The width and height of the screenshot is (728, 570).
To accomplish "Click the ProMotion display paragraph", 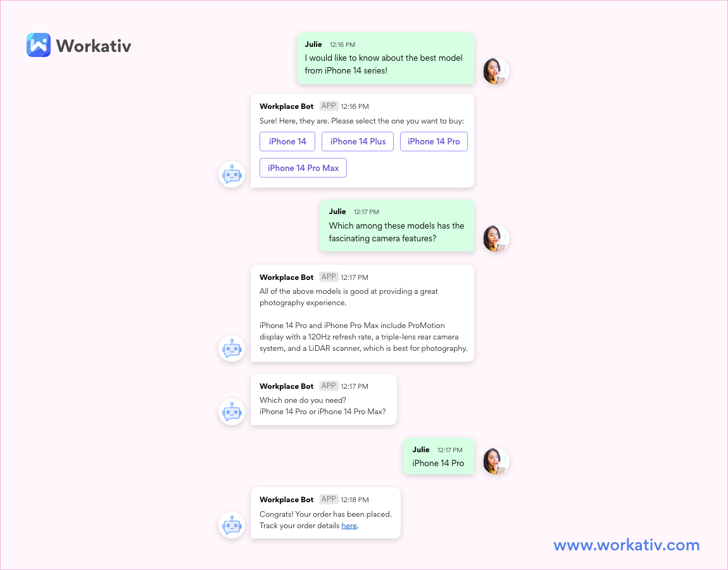I will pos(363,337).
